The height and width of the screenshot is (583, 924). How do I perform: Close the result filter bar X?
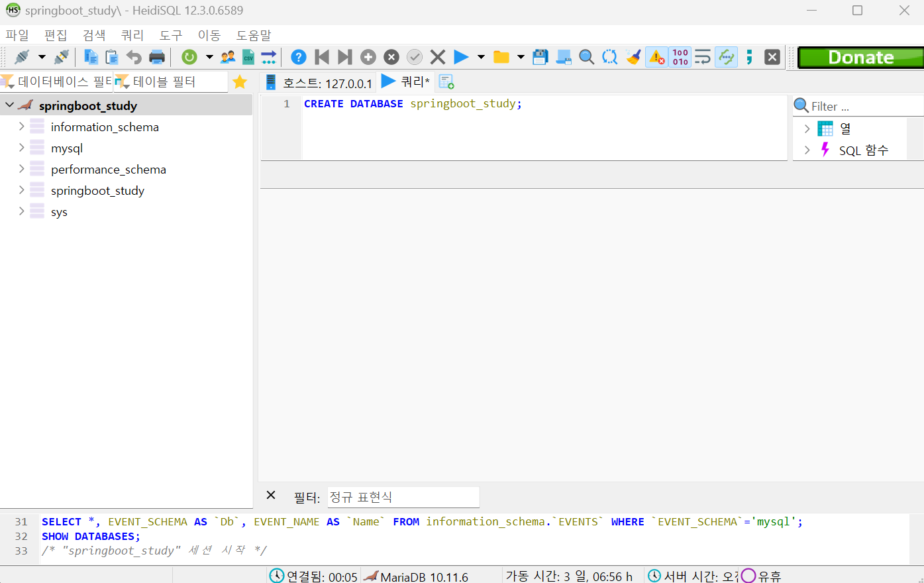point(271,495)
